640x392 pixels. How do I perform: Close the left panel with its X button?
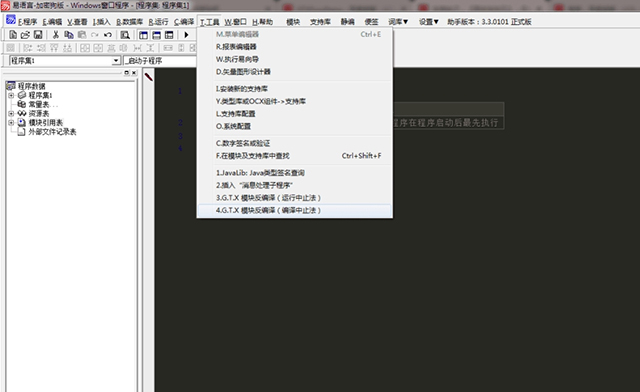[x=134, y=73]
